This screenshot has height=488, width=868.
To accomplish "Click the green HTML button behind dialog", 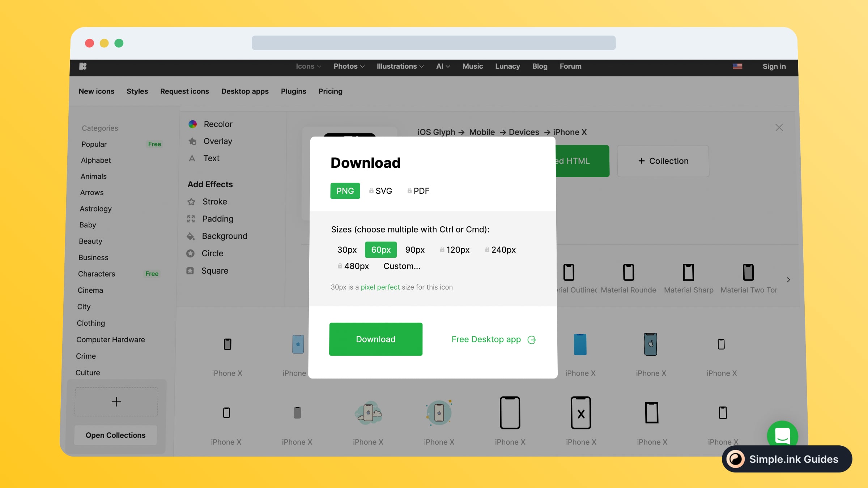I will click(x=582, y=161).
